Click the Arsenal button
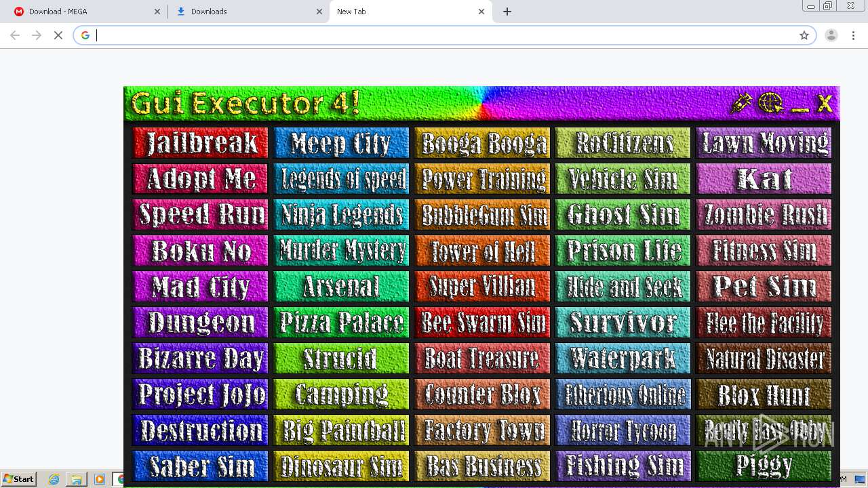 pos(342,287)
